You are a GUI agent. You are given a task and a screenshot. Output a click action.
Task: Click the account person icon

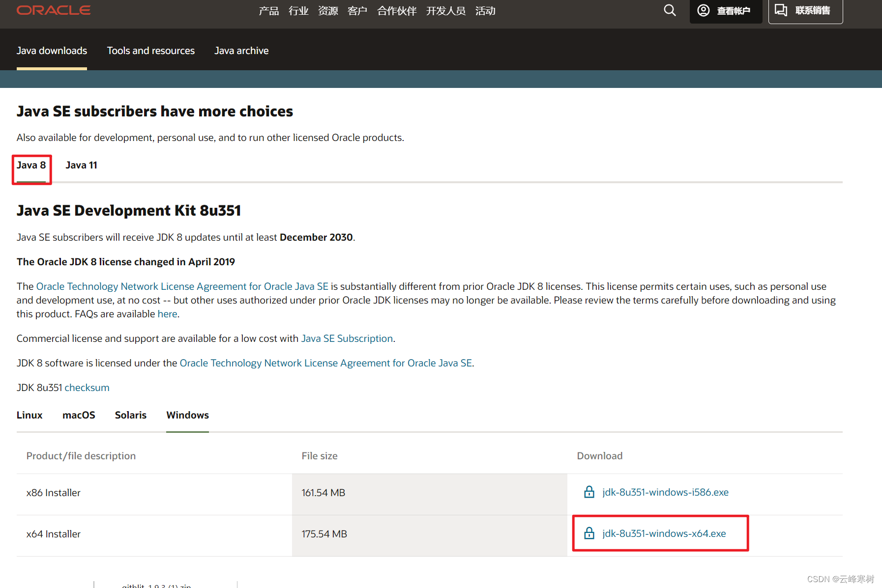[x=704, y=10]
